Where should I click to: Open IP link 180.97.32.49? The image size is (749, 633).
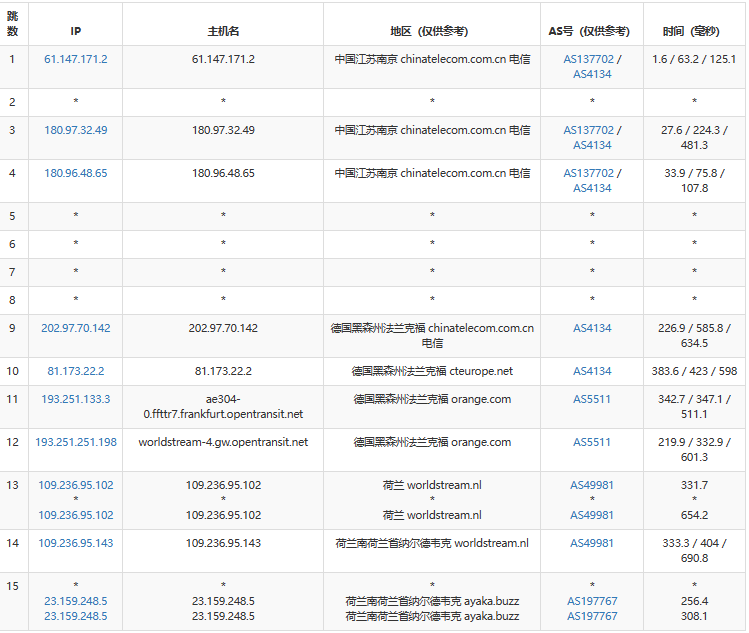click(75, 130)
